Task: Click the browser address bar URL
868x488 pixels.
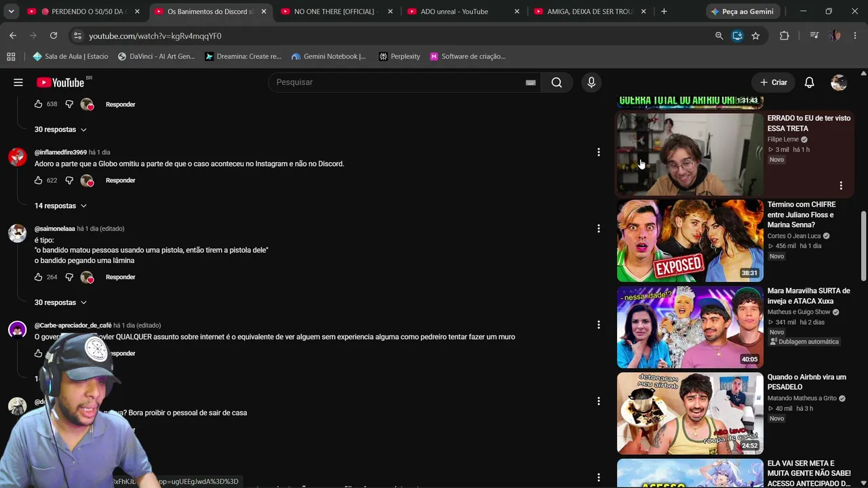Action: [x=155, y=36]
